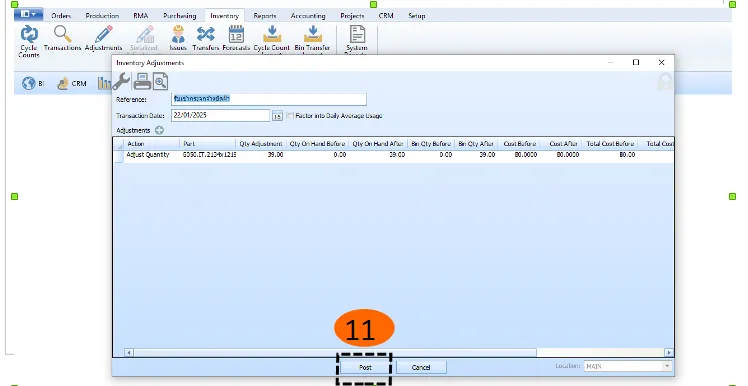The width and height of the screenshot is (748, 386).
Task: Select the Inventory tab
Action: pos(224,16)
